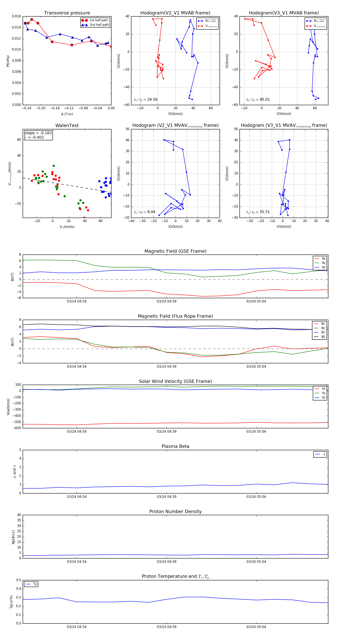The width and height of the screenshot is (351, 644).
Task: Click the |B| legend entry in Flux Rope panel
Action: (x=320, y=337)
